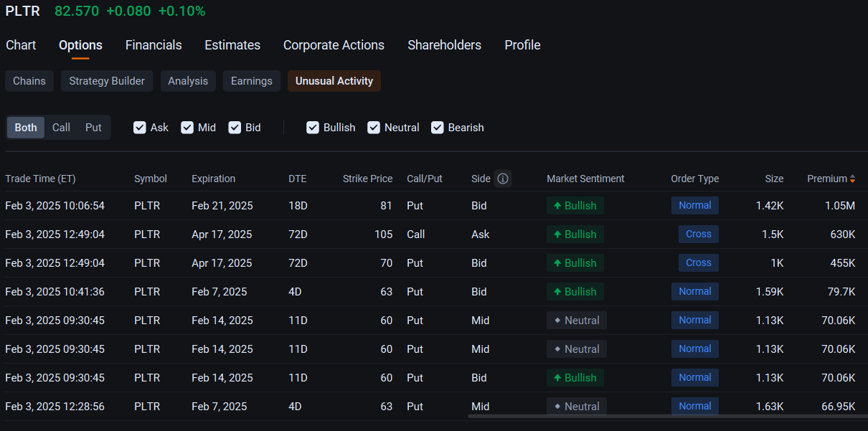View the Profile tab
This screenshot has width=868, height=431.
pyautogui.click(x=522, y=45)
